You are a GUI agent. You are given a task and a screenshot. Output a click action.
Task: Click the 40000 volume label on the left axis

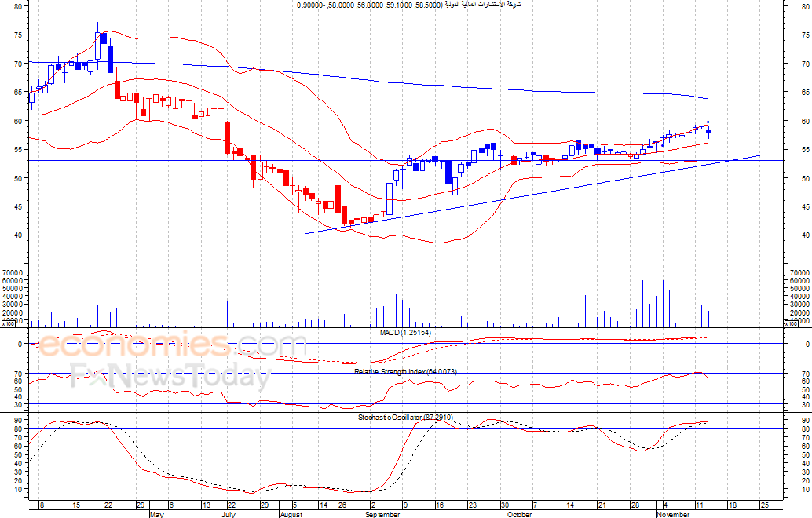point(13,297)
